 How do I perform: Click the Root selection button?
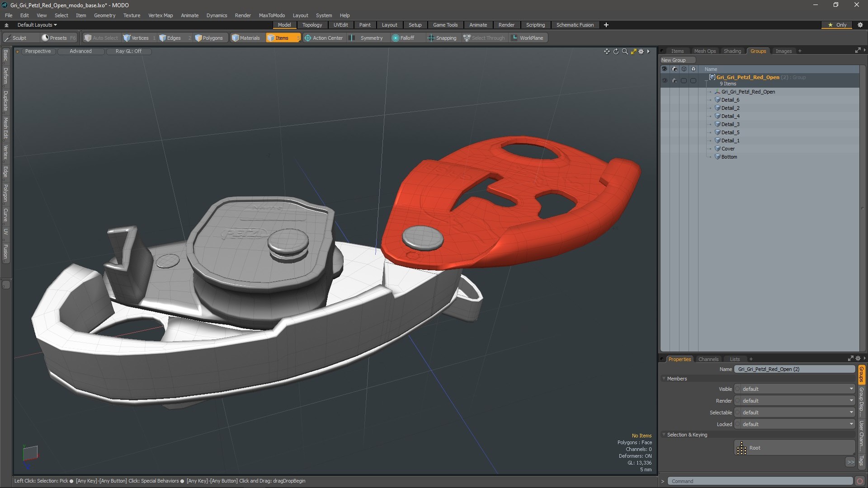tap(794, 448)
